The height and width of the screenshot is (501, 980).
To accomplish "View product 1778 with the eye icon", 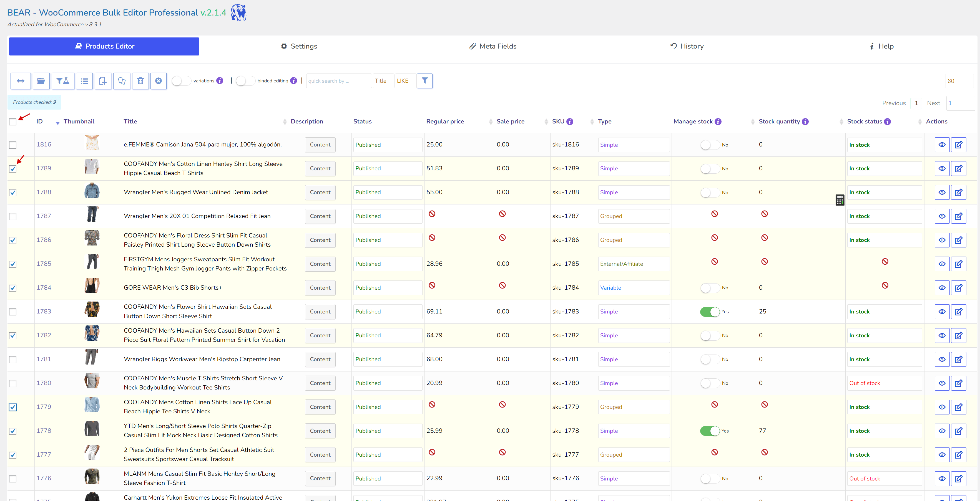I will pos(942,431).
